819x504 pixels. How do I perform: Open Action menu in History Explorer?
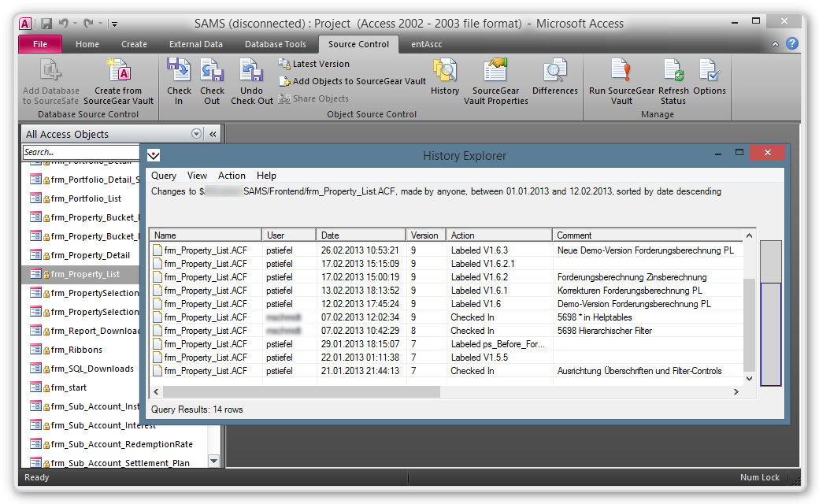click(x=232, y=176)
